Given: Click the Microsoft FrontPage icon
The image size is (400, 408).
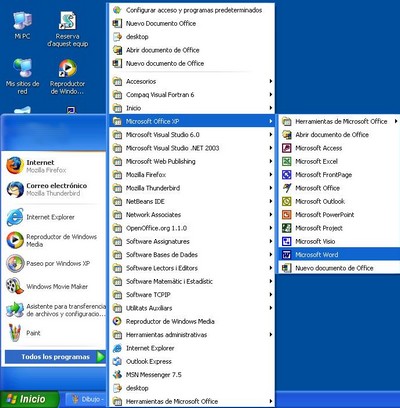Looking at the screenshot, I should 286,175.
